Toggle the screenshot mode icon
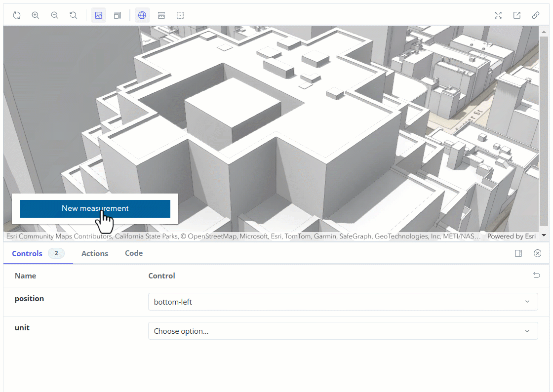553x392 pixels. [98, 15]
